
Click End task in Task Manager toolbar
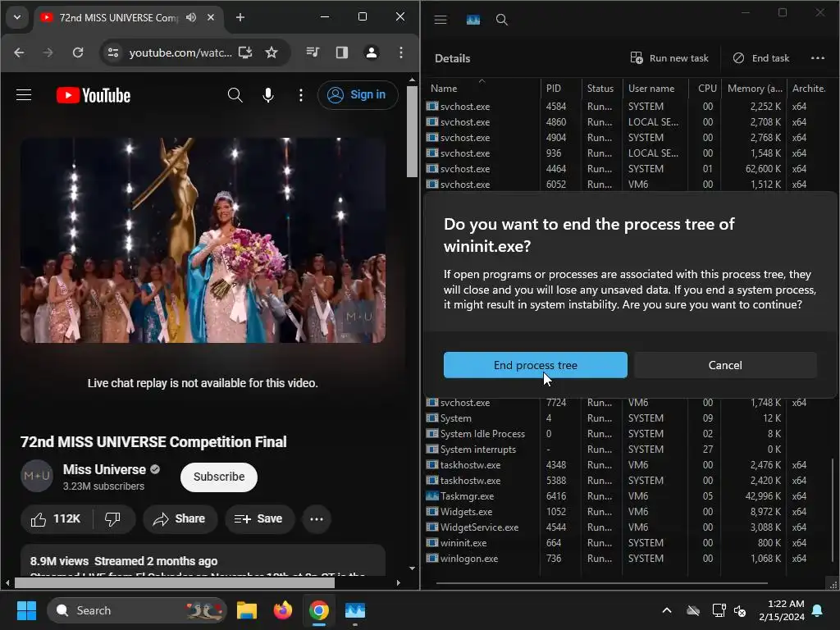(760, 58)
